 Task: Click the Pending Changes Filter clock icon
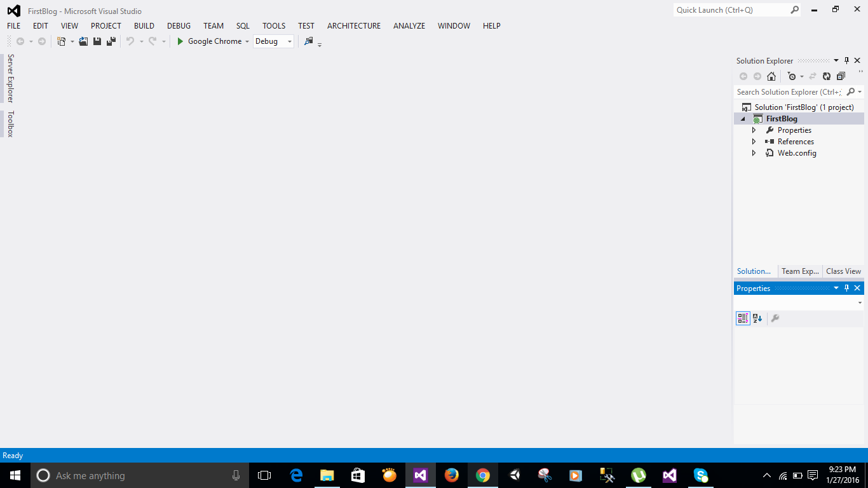[x=791, y=76]
